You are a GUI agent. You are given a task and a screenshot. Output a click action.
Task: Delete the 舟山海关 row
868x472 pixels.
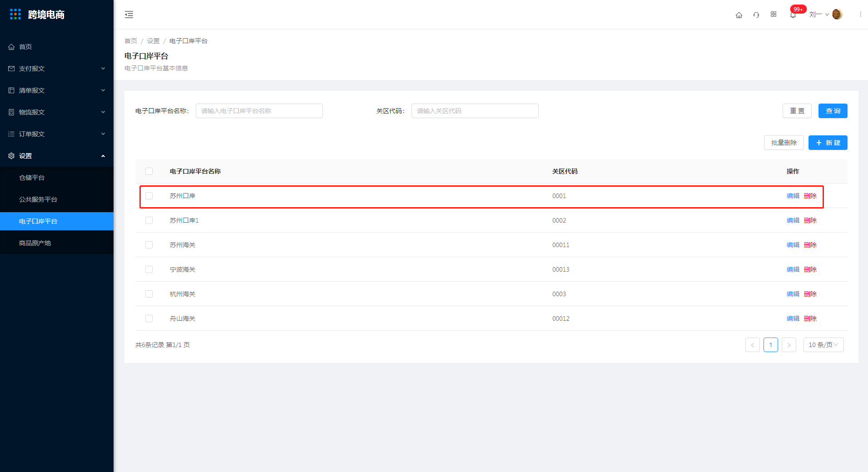810,318
